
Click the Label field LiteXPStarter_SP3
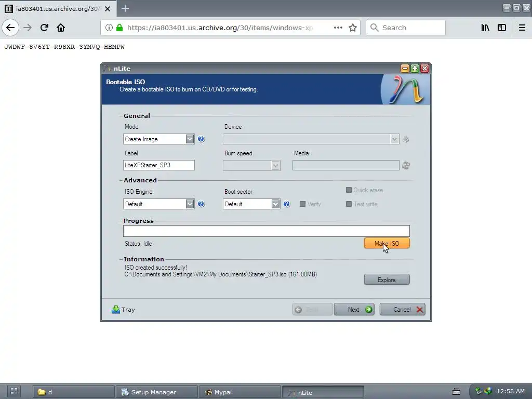[159, 165]
